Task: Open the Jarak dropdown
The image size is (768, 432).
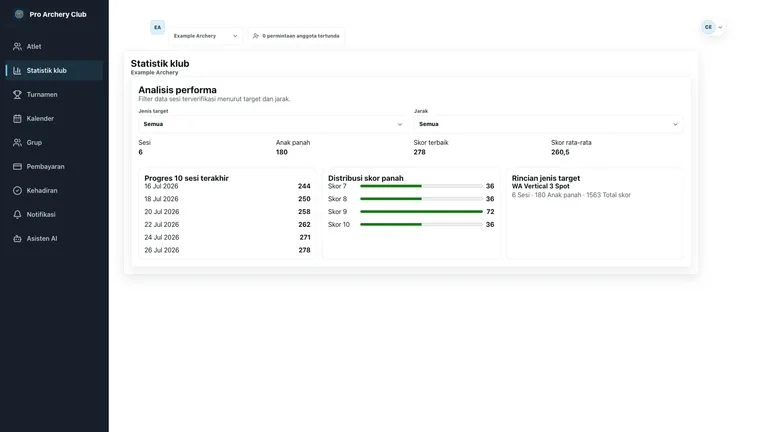Action: click(548, 124)
